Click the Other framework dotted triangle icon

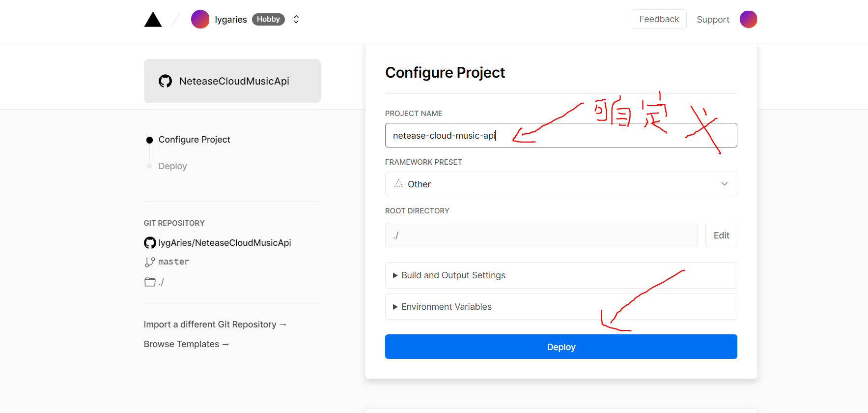pos(398,183)
